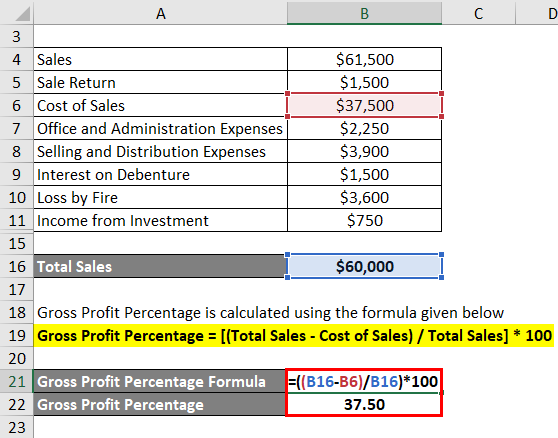This screenshot has width=558, height=438.
Task: Select row 6 header
Action: (16, 106)
